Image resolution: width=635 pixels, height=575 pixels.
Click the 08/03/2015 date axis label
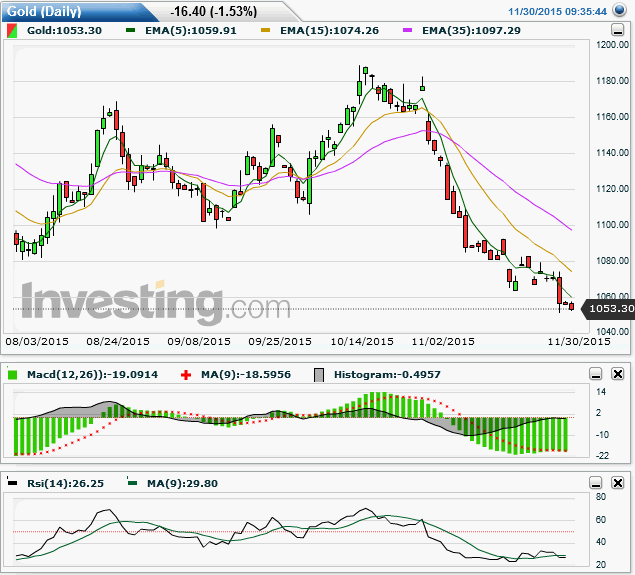37,342
